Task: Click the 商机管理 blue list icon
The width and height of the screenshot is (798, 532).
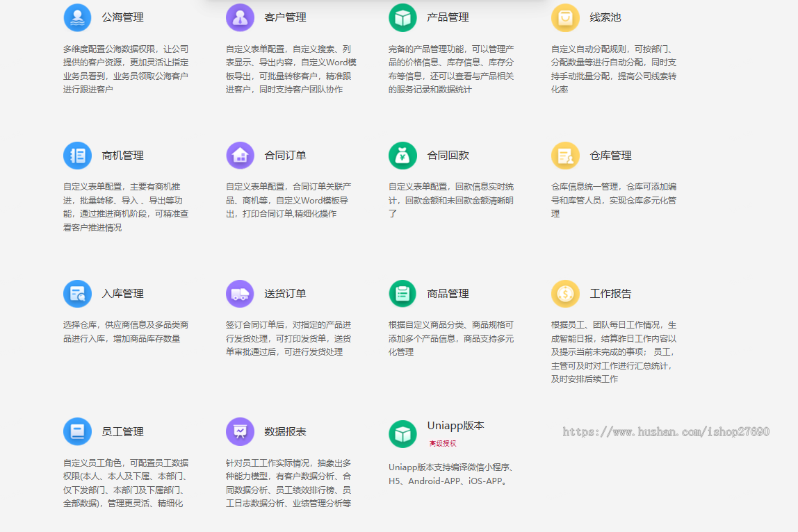Action: (77, 155)
